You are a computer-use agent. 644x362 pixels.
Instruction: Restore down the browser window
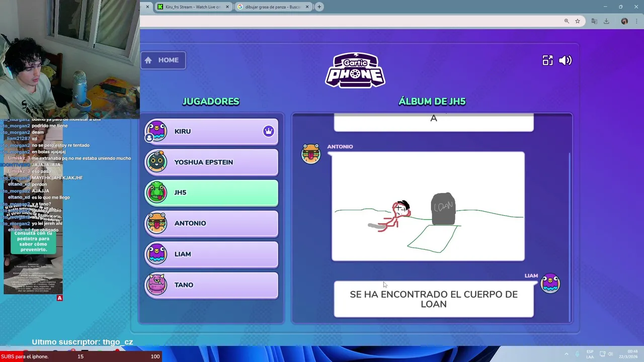point(620,7)
